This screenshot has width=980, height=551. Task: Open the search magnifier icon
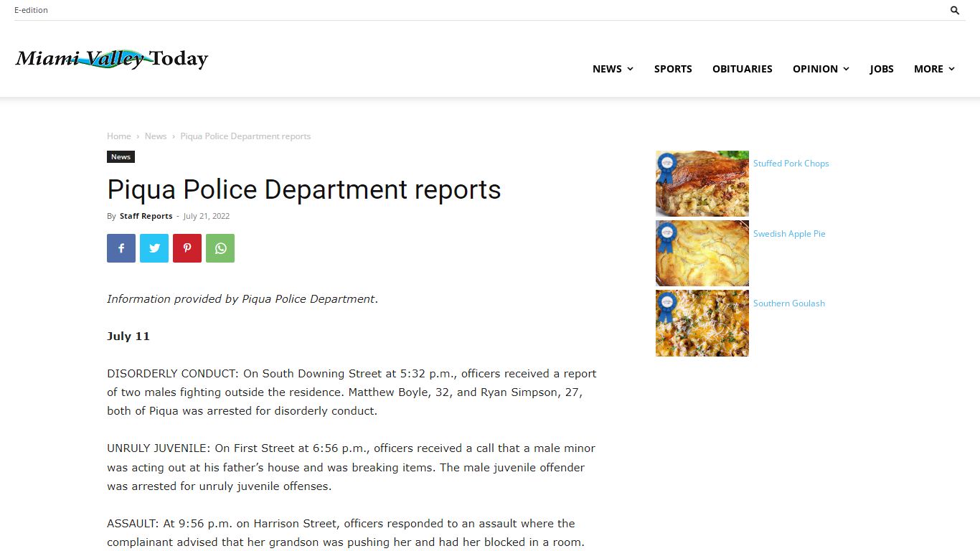pyautogui.click(x=955, y=10)
